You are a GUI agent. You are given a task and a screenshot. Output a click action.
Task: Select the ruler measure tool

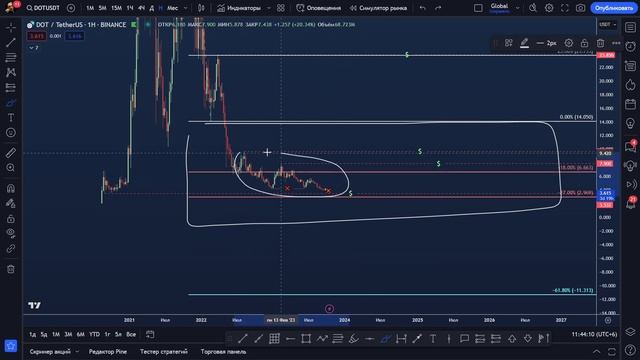tap(11, 153)
